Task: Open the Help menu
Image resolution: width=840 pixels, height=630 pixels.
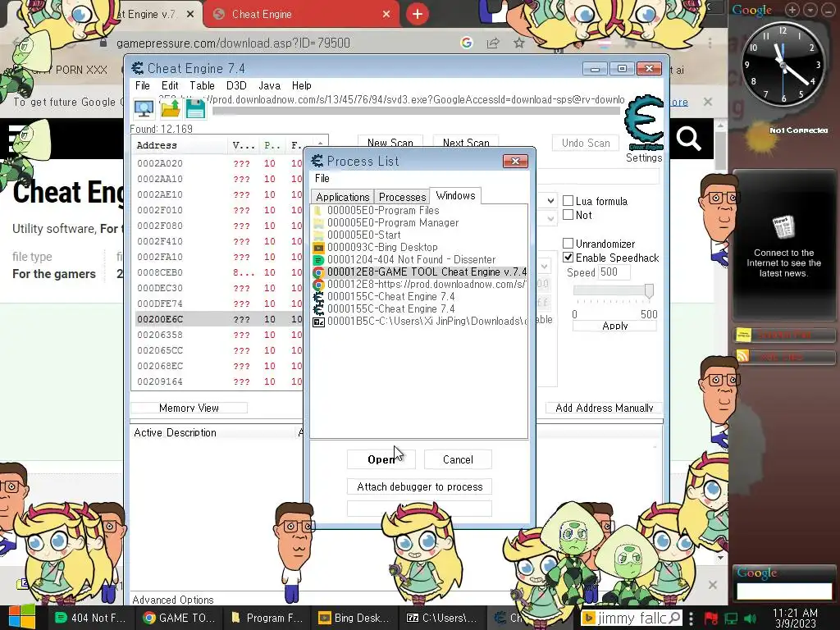Action: (302, 85)
